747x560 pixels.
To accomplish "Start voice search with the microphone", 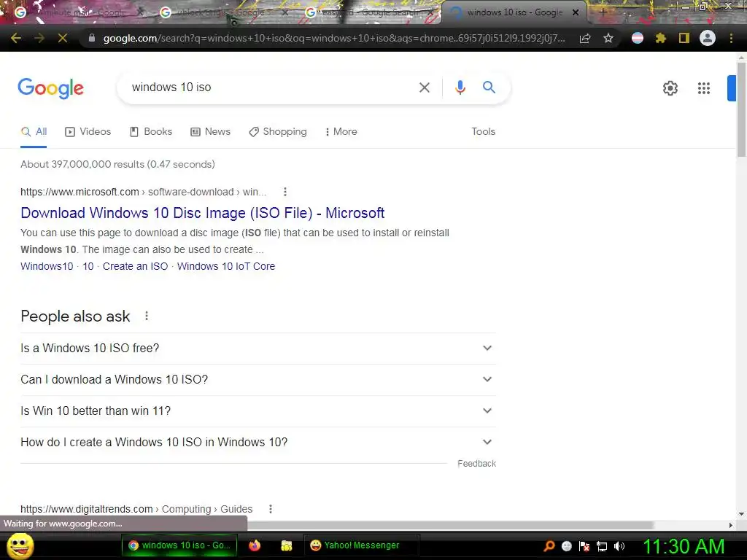I will (x=460, y=87).
